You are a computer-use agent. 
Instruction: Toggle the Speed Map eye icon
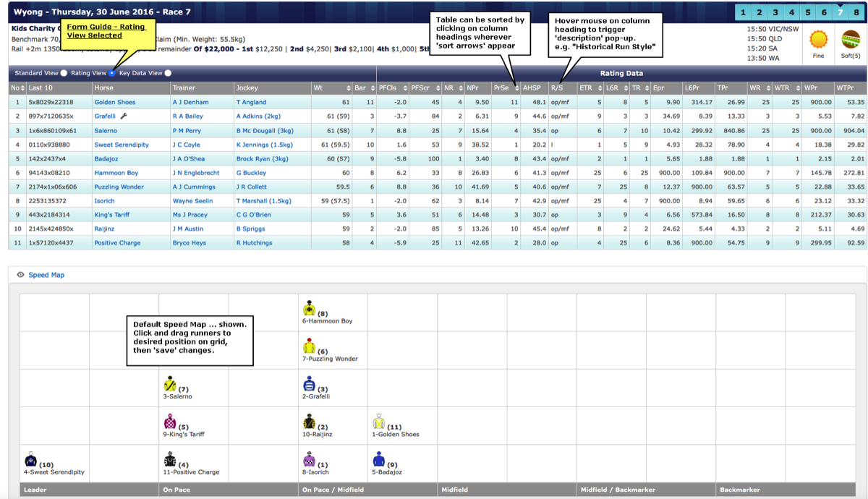(x=20, y=275)
